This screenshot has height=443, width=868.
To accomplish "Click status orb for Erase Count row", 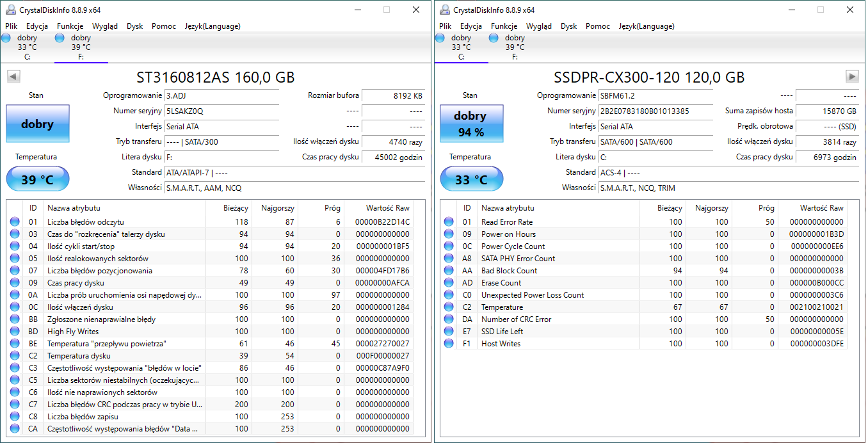I will 449,283.
